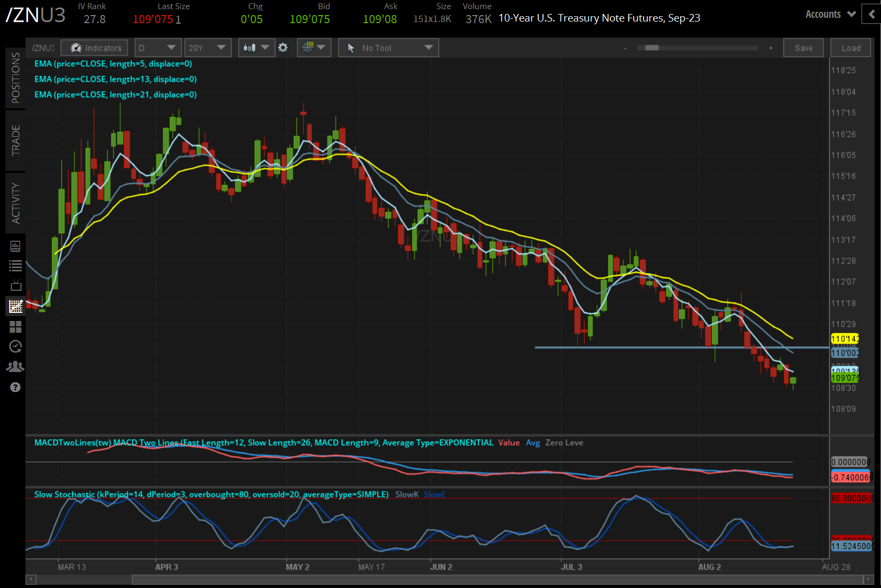Open the community people sidebar icon
Screen dimensions: 881x588
(x=16, y=367)
